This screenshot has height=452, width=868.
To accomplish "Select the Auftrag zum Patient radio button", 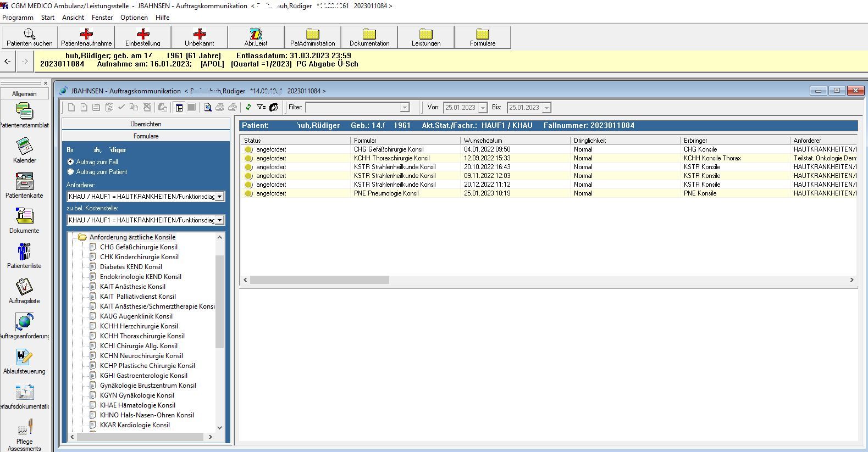I will tap(70, 172).
